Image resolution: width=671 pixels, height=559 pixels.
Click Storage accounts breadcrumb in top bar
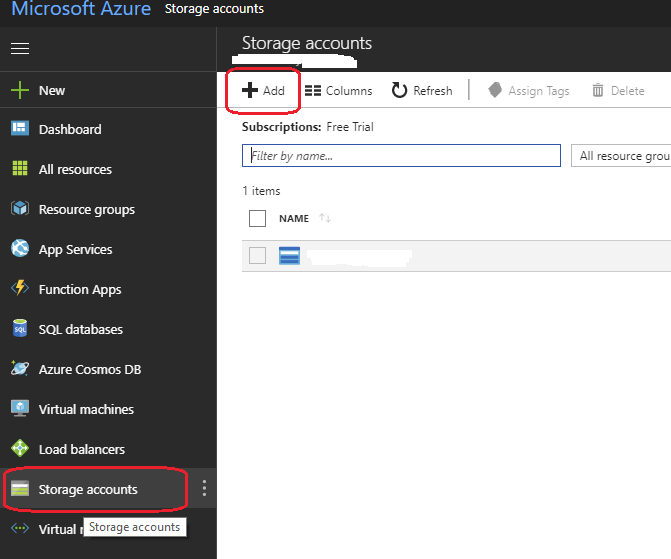click(x=214, y=9)
